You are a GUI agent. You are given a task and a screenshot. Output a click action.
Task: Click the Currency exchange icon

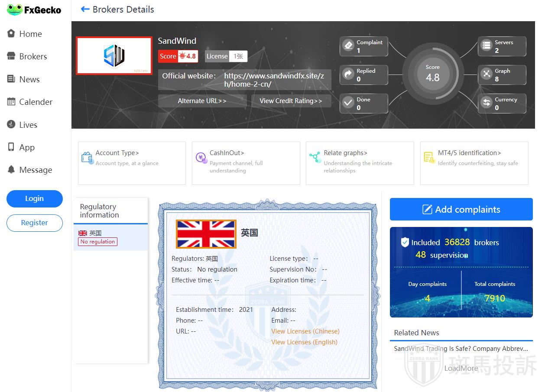pos(487,103)
